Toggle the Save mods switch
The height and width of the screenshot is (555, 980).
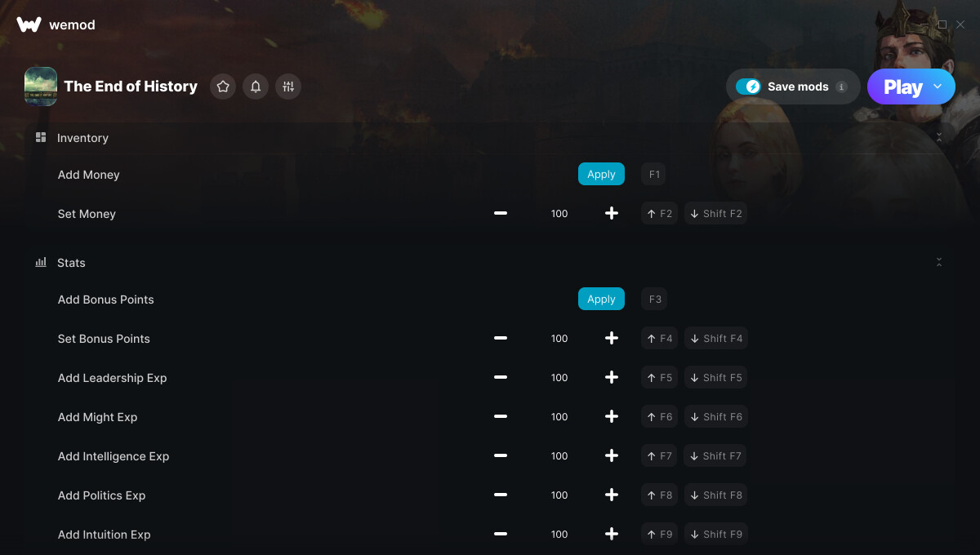[x=748, y=87]
